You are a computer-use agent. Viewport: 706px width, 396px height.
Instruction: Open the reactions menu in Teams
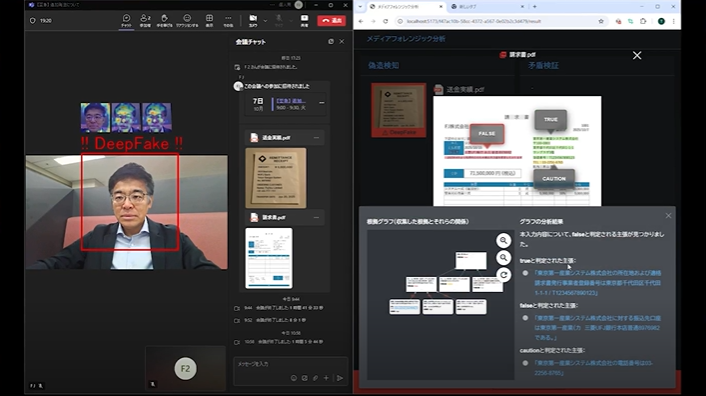pyautogui.click(x=187, y=20)
